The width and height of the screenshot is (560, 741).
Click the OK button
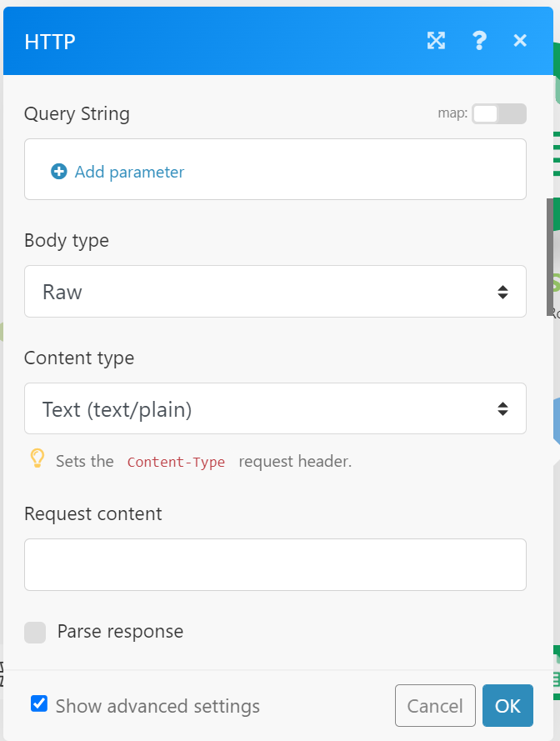[507, 705]
